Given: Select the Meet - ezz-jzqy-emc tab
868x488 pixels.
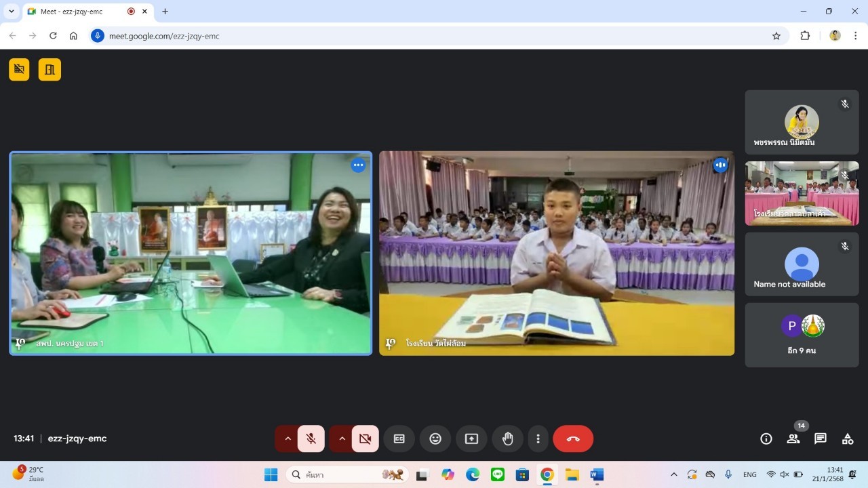Looking at the screenshot, I should click(x=87, y=12).
